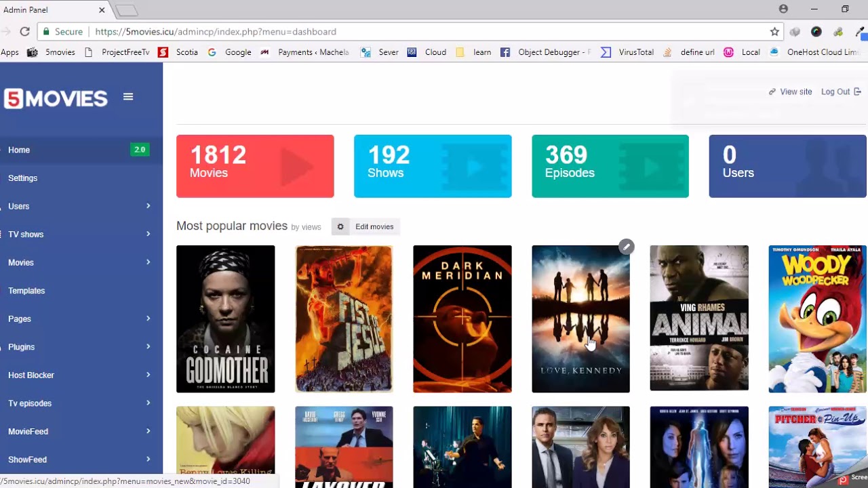
Task: Open Templates in the sidebar
Action: click(81, 291)
